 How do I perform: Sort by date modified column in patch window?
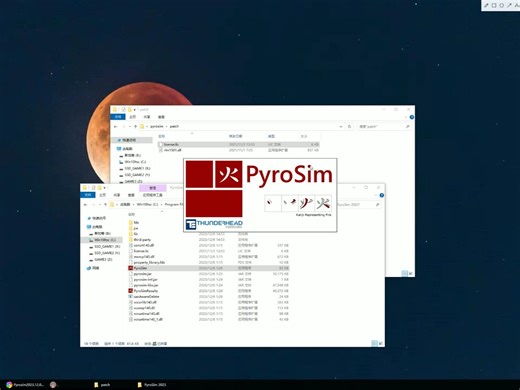pyautogui.click(x=235, y=136)
